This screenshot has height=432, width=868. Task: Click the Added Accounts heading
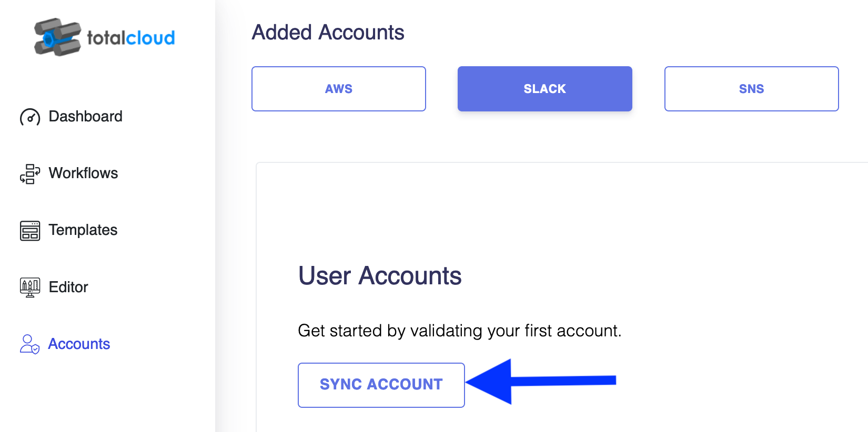point(328,33)
